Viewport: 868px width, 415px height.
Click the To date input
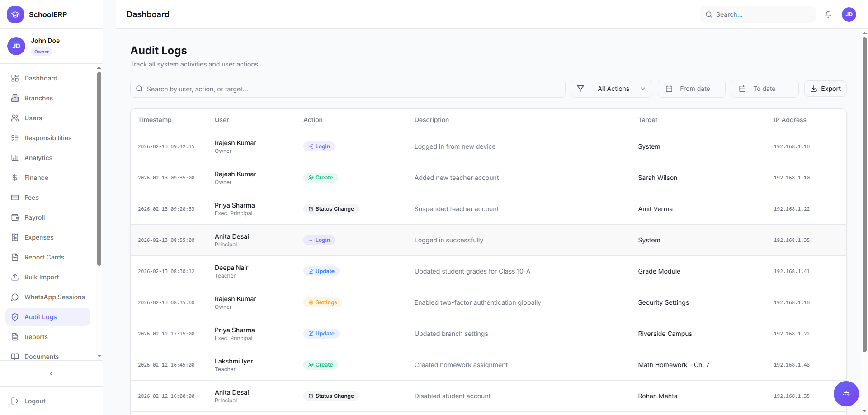(764, 89)
